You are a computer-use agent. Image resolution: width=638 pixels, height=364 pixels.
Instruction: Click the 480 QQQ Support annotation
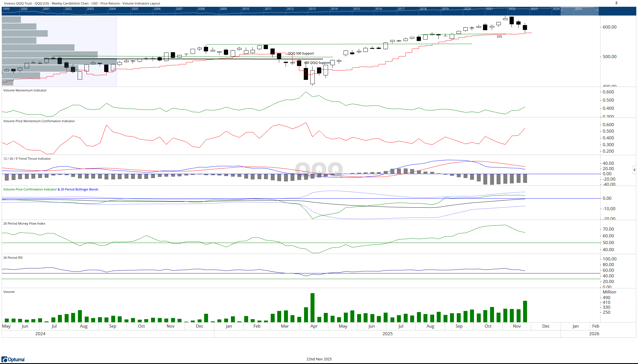click(x=317, y=63)
